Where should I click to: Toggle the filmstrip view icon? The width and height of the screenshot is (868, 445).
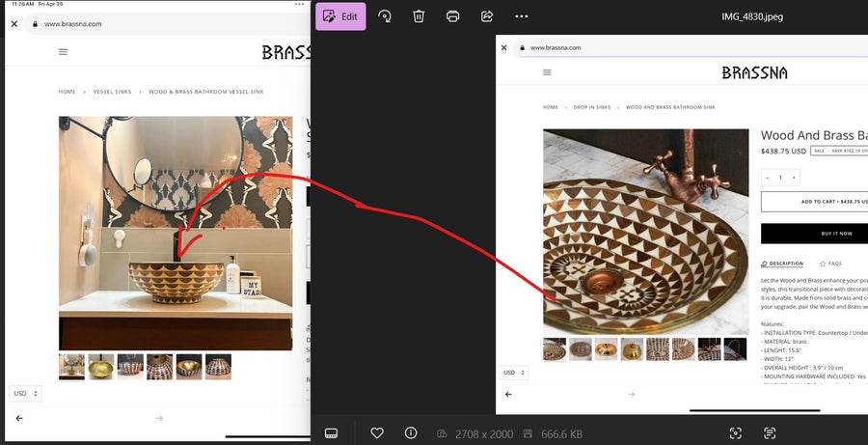click(x=331, y=433)
